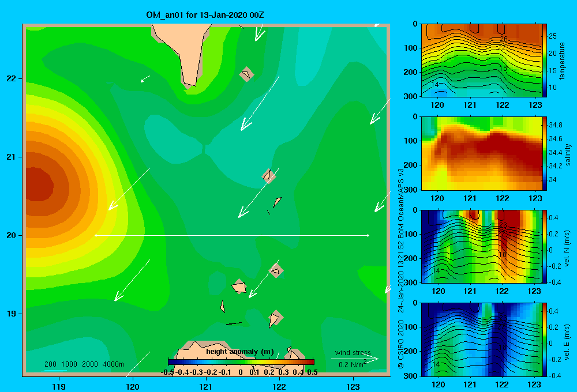
Task: Click the title 'OM_an01 for 13-Jan-2020 00Z'
Action: coord(205,15)
